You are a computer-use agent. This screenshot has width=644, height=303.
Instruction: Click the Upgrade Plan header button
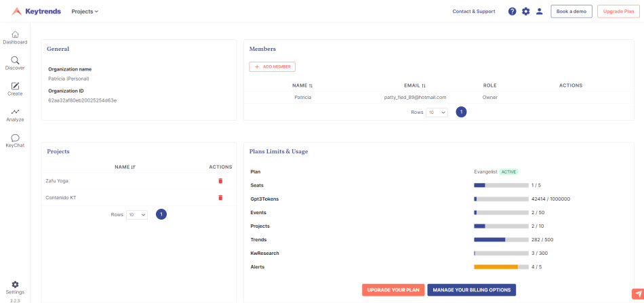pos(618,12)
